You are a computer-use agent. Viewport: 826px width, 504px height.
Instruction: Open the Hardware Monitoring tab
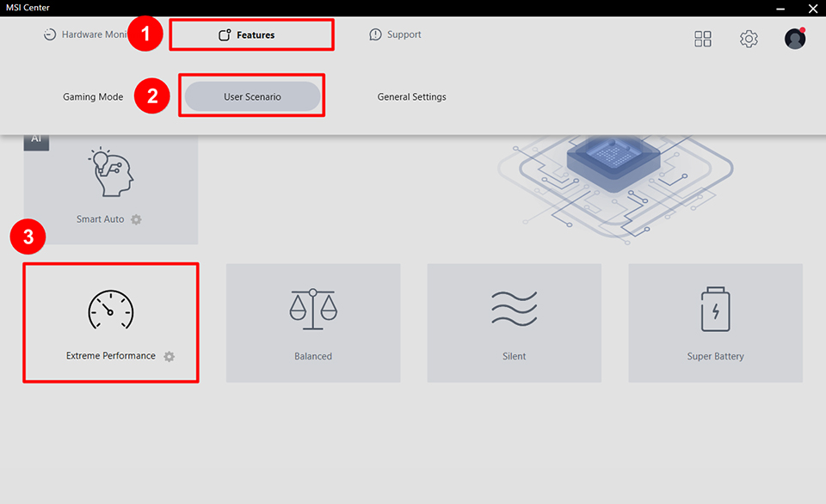(x=85, y=34)
